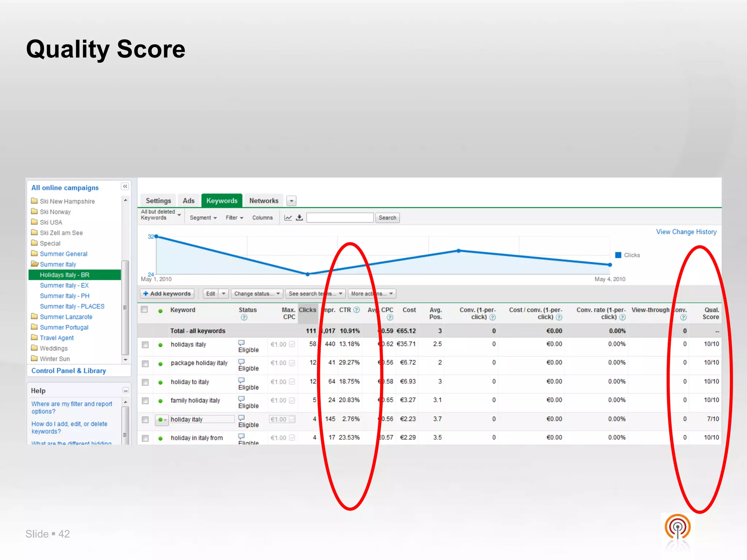Check the holidays italy keyword checkbox
The height and width of the screenshot is (560, 747).
145,345
